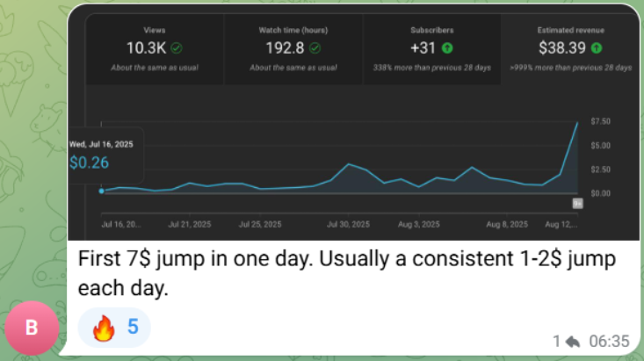644x361 pixels.
Task: Click the fire emoji reaction
Action: pyautogui.click(x=103, y=328)
